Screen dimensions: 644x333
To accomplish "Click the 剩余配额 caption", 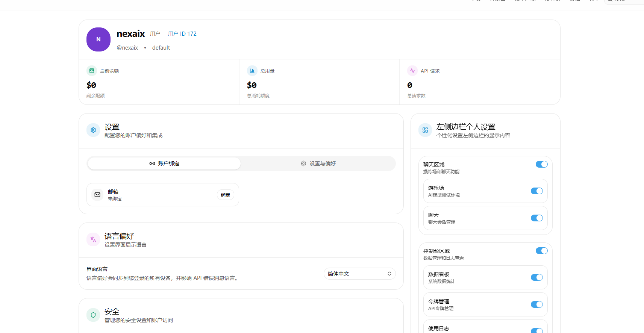I will pos(95,96).
